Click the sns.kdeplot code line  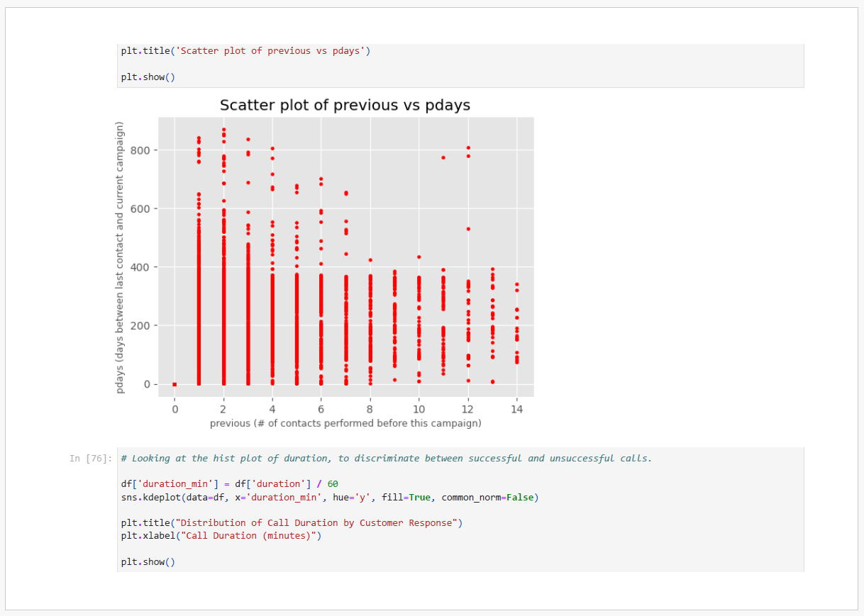330,497
